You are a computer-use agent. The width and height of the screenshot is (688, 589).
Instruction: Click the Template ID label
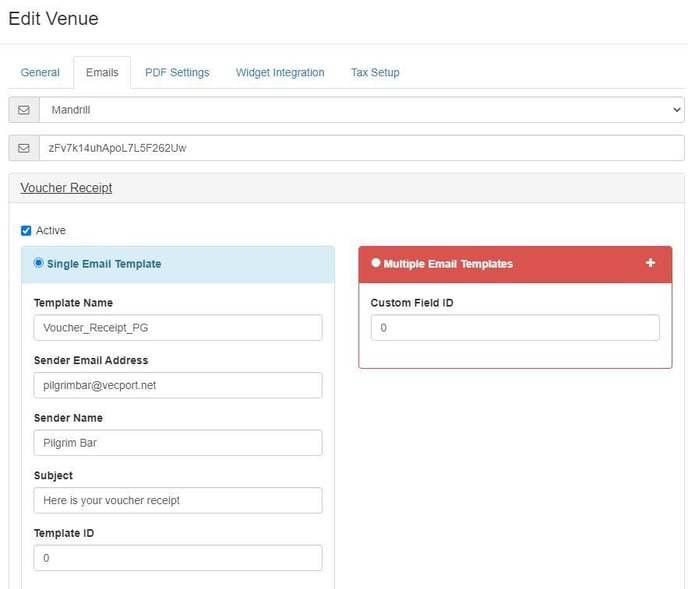[x=64, y=533]
